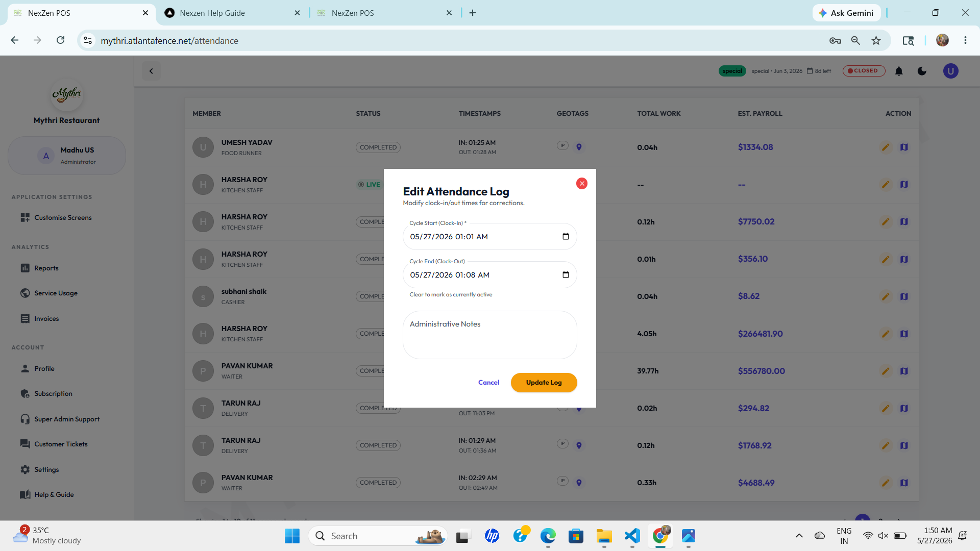Collapse the sidebar with back chevron
The width and height of the screenshot is (980, 551).
point(151,71)
